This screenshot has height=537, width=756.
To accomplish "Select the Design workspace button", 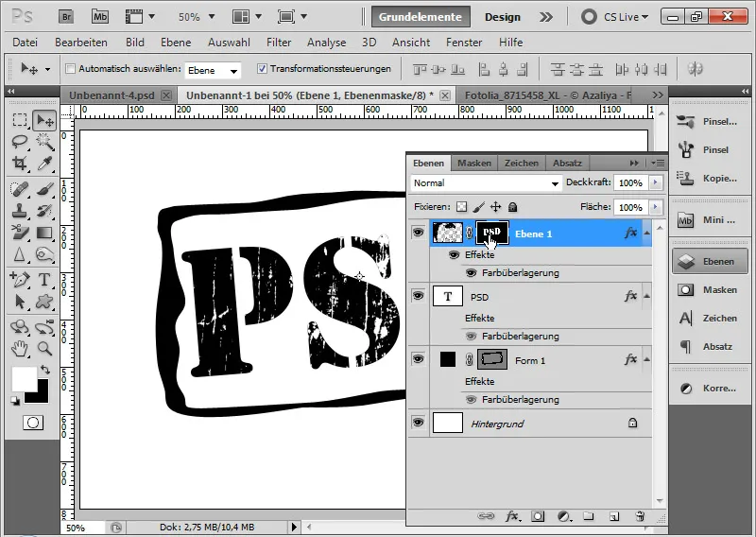I will [x=503, y=17].
